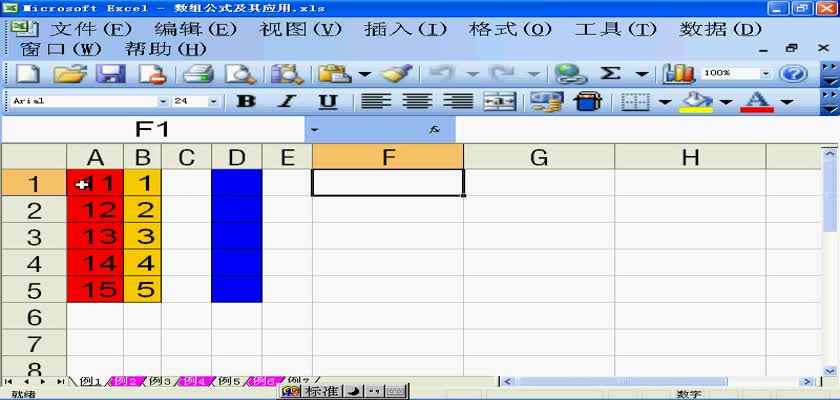Toggle underline formatting
Viewport: 840px width, 400px height.
click(x=328, y=101)
